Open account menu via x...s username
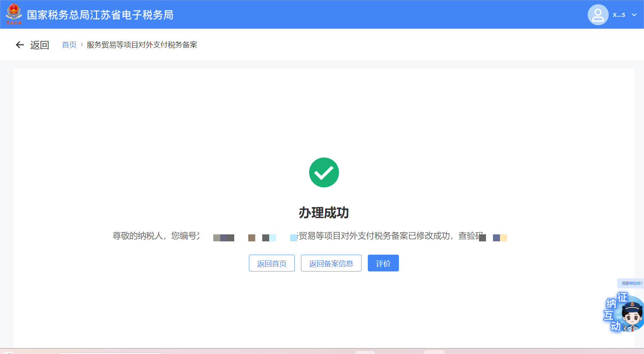The height and width of the screenshot is (354, 644). pos(619,15)
